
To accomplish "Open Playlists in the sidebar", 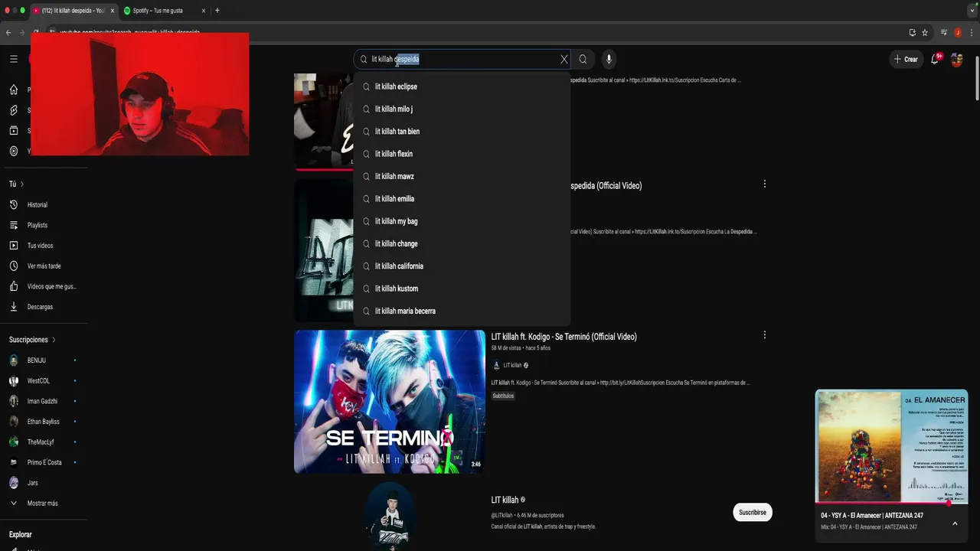I will pyautogui.click(x=38, y=225).
